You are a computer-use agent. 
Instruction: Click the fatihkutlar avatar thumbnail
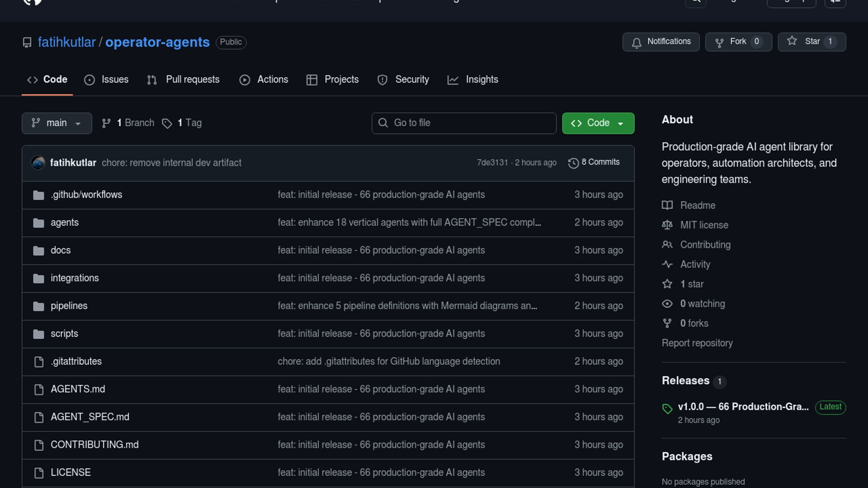[x=38, y=163]
